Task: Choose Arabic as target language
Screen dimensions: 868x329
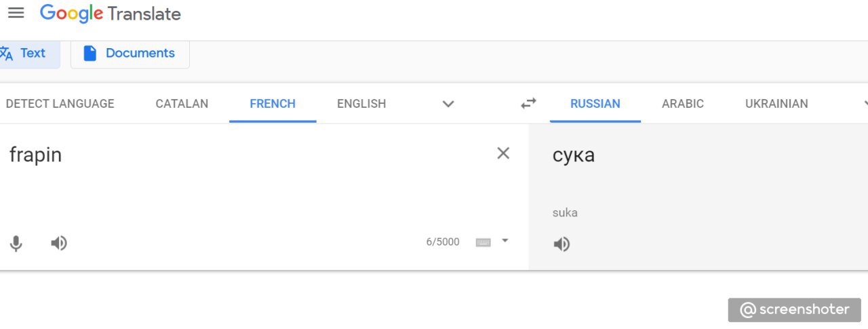Action: pos(683,104)
